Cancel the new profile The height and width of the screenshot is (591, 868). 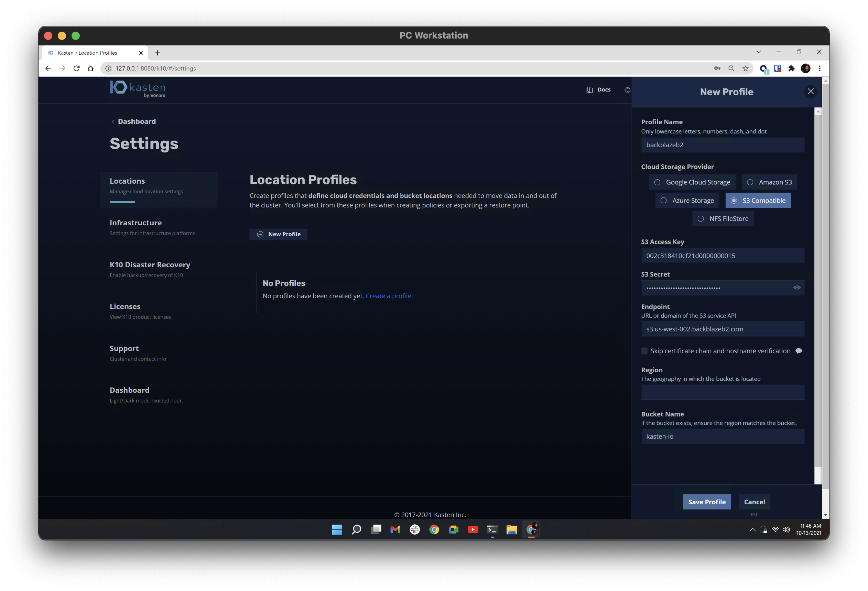(755, 502)
